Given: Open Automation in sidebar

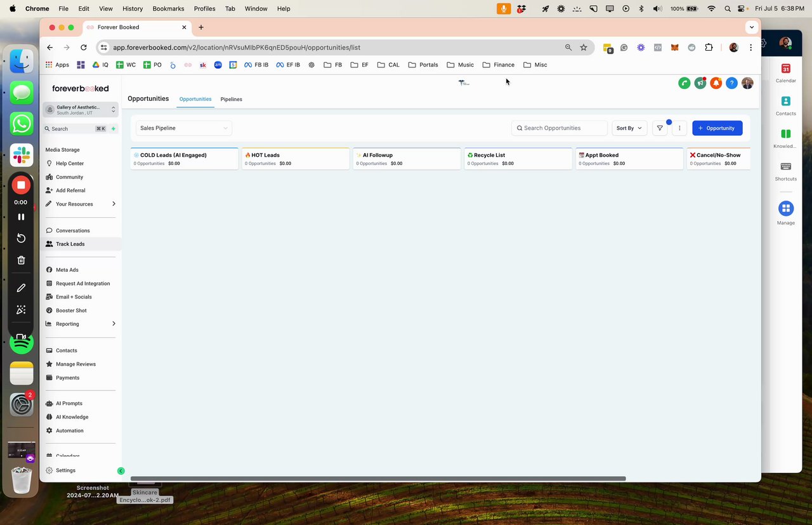Looking at the screenshot, I should coord(69,430).
